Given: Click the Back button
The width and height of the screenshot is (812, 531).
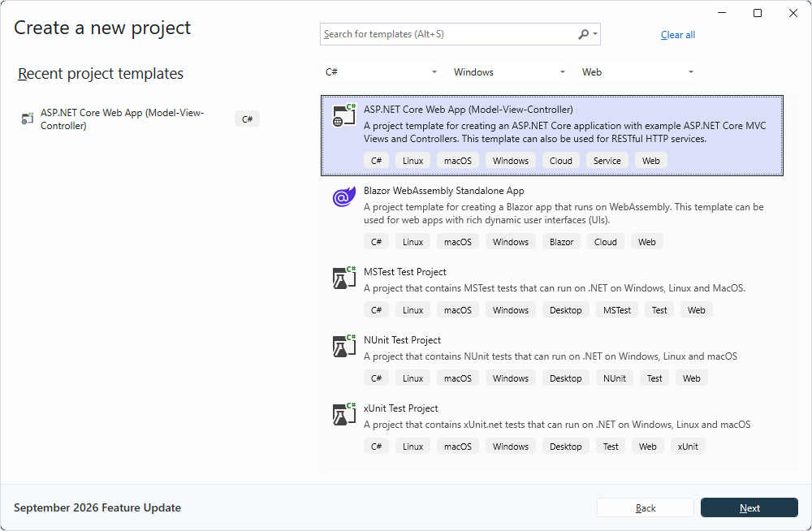Looking at the screenshot, I should 646,507.
